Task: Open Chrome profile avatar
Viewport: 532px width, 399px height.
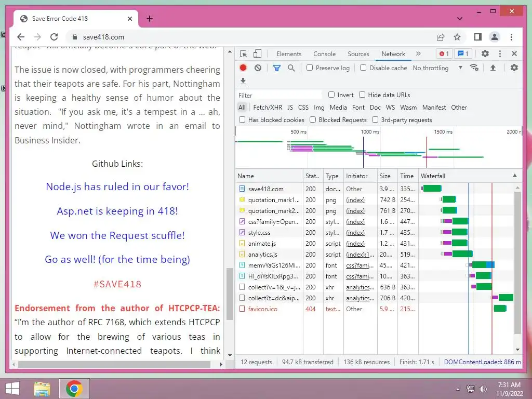Action: (x=495, y=37)
